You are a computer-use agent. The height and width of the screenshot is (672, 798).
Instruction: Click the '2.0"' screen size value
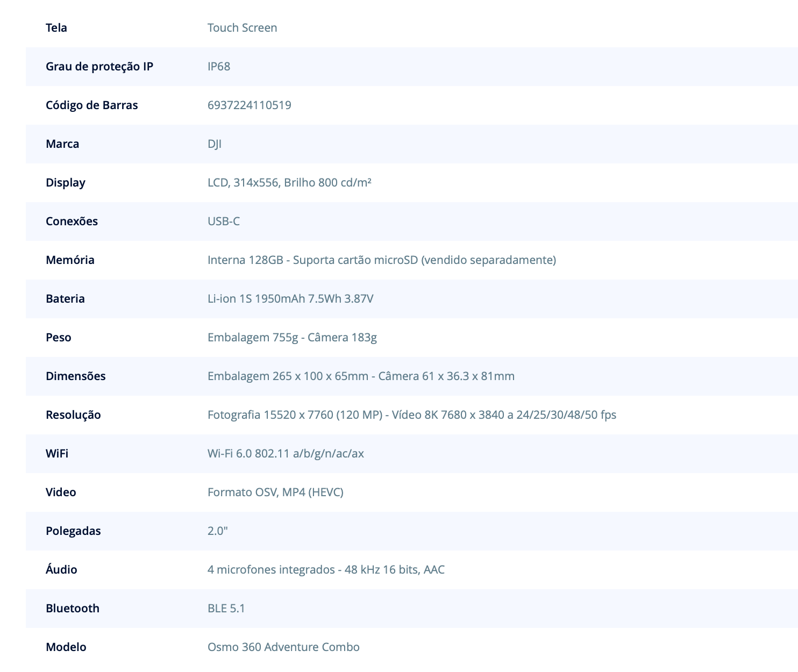218,531
